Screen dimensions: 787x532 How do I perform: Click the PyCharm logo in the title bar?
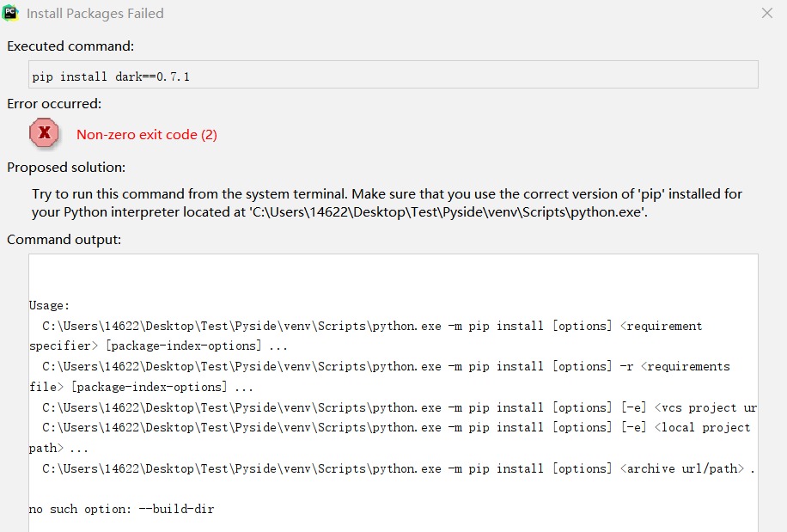(x=12, y=13)
